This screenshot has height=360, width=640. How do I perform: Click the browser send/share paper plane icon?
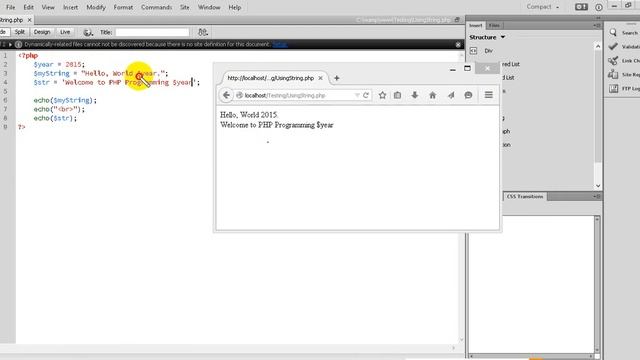tap(451, 95)
